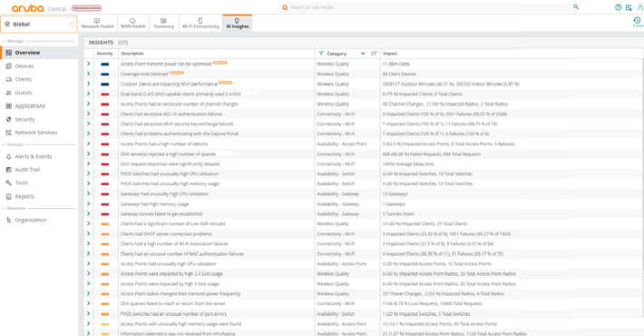Expand Gateways had high memory usage row

click(88, 203)
